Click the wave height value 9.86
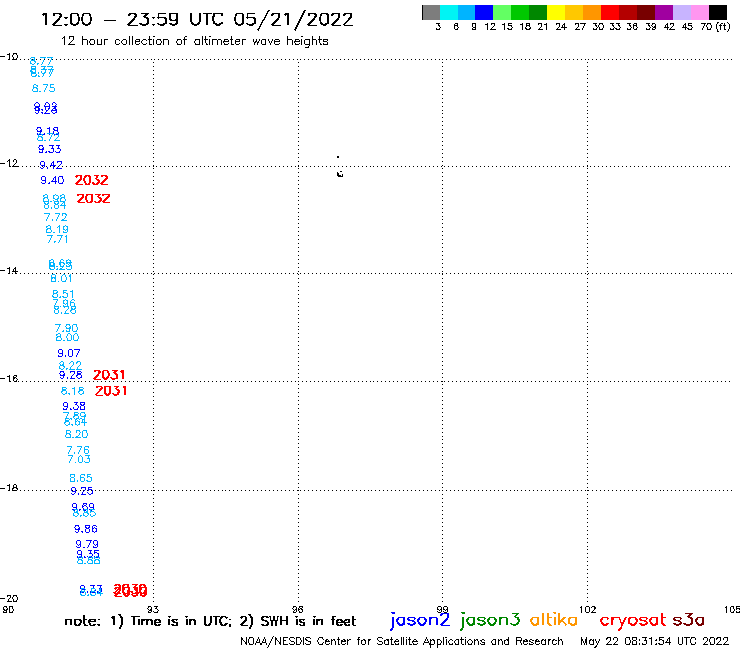Screen dimensions: 740x650 pyautogui.click(x=85, y=529)
